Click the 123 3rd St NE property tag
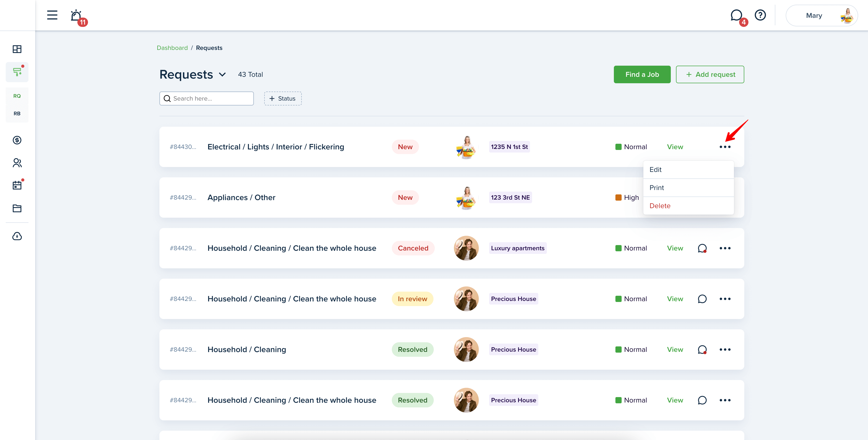 coord(510,198)
